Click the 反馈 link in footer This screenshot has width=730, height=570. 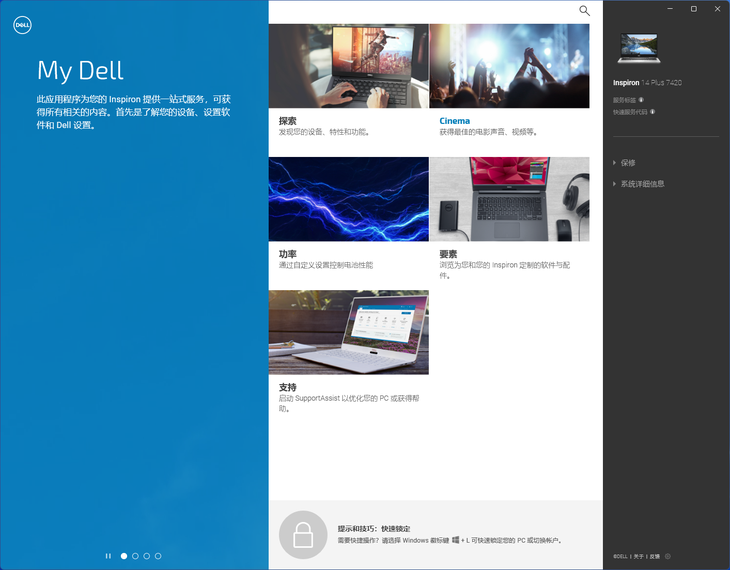[x=655, y=556]
